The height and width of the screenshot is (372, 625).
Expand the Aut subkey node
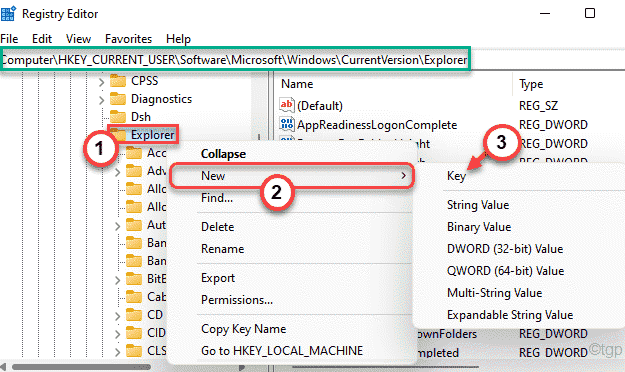click(117, 226)
